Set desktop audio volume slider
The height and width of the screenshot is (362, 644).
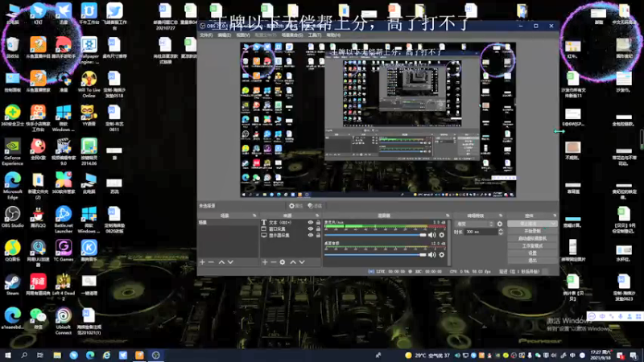375,255
